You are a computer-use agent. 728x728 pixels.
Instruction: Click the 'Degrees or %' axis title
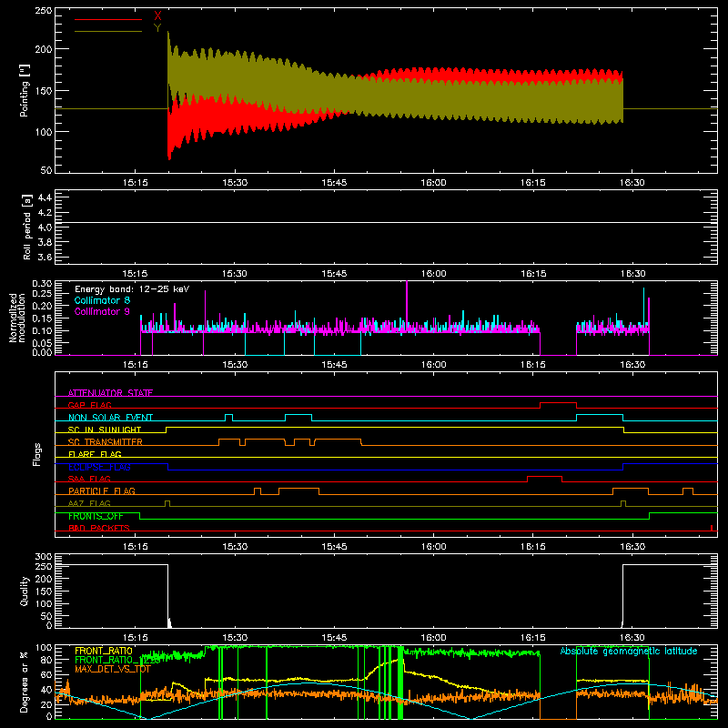(x=25, y=682)
